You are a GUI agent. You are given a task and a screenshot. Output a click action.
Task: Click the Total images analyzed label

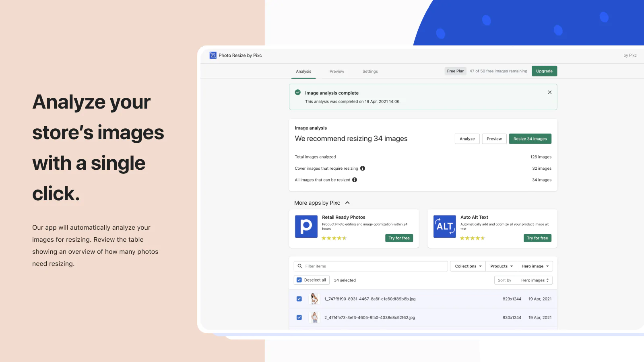coord(315,157)
